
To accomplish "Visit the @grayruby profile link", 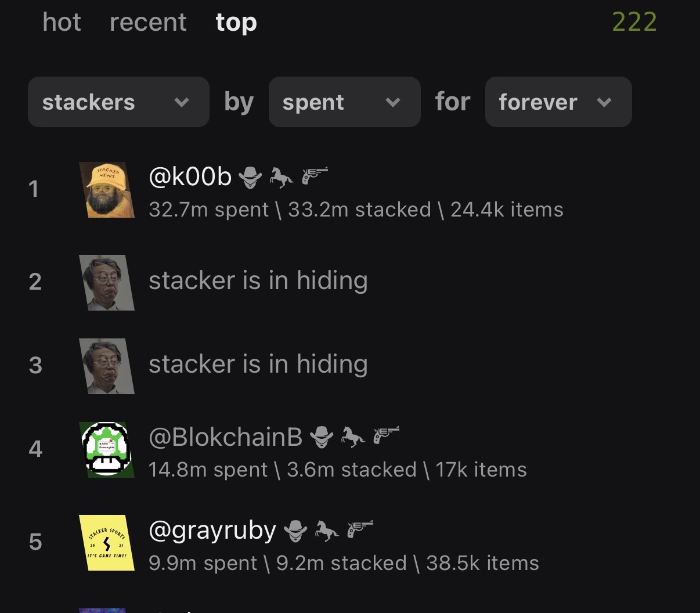I will click(212, 530).
